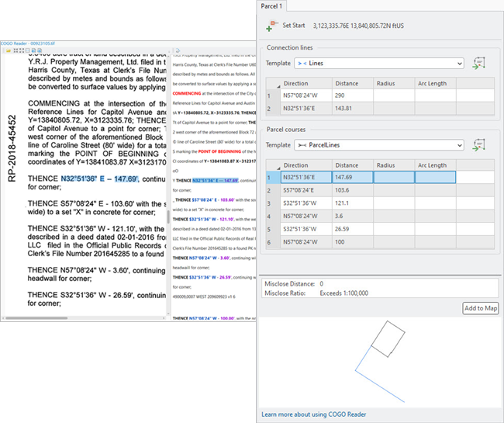Select the Direction cell N57°08'24"W in Connection lines row 1
The height and width of the screenshot is (423, 504).
coord(306,95)
